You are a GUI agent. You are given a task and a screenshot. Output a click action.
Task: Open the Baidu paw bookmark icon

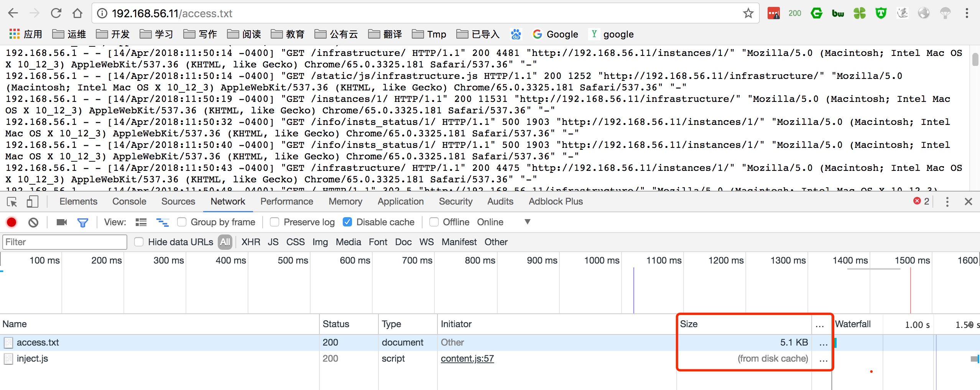516,34
